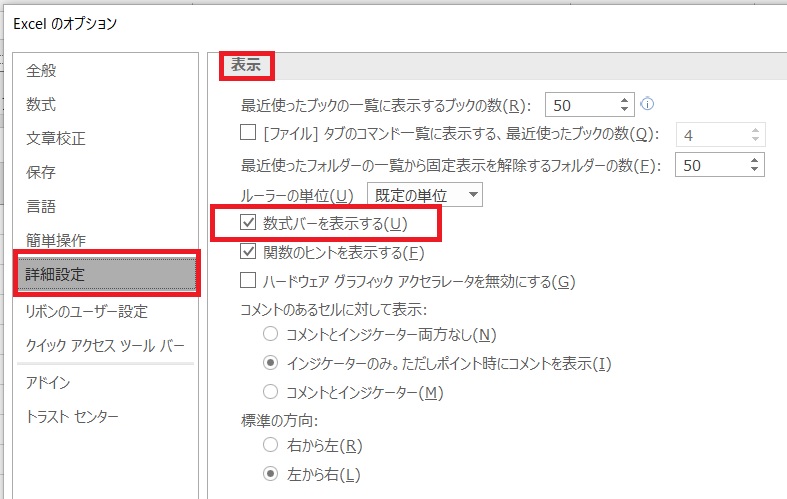Go to the アドイン category
Screen dimensions: 787x499
coord(48,383)
